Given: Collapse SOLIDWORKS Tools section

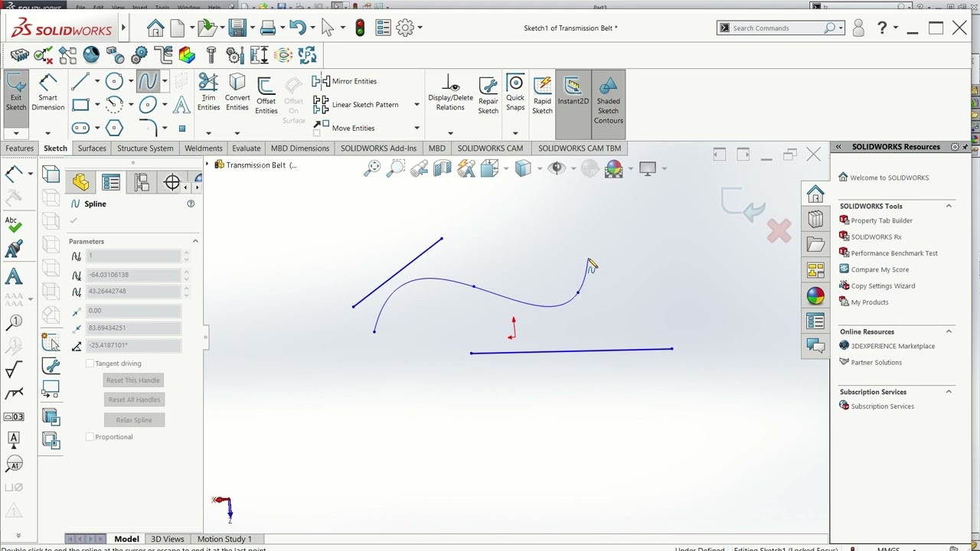Looking at the screenshot, I should 949,206.
